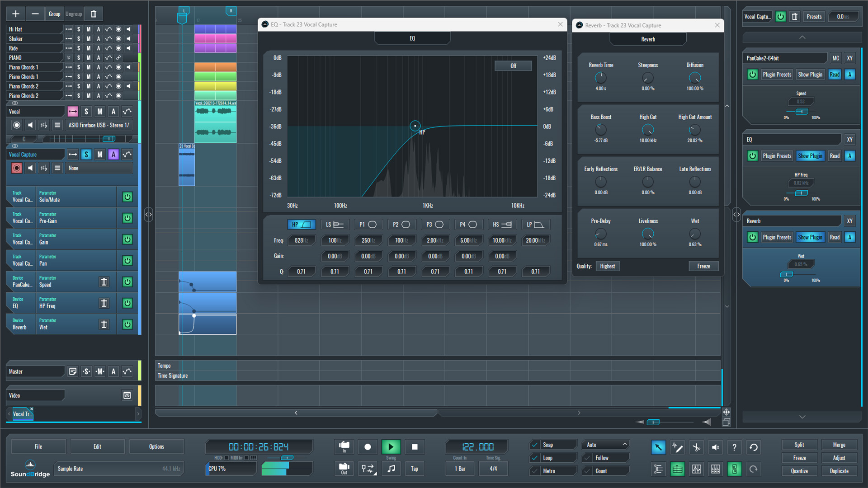Viewport: 868px width, 488px height.
Task: Click the question mark help icon
Action: pyautogui.click(x=734, y=447)
